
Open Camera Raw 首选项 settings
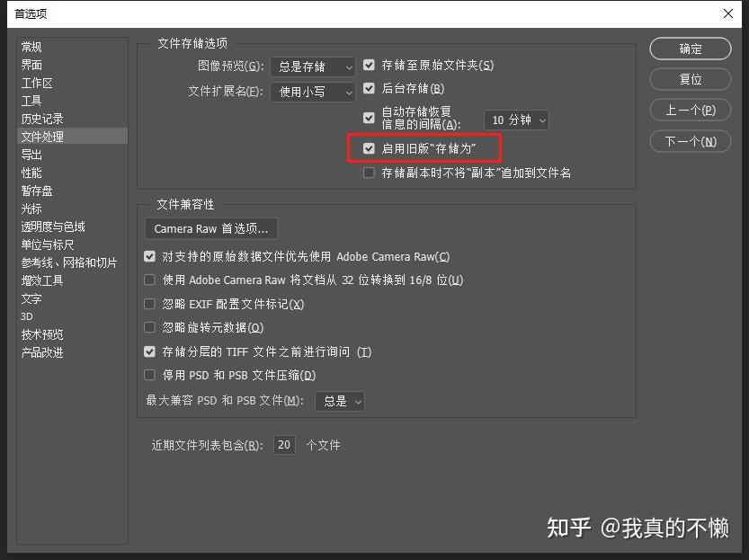tap(210, 228)
